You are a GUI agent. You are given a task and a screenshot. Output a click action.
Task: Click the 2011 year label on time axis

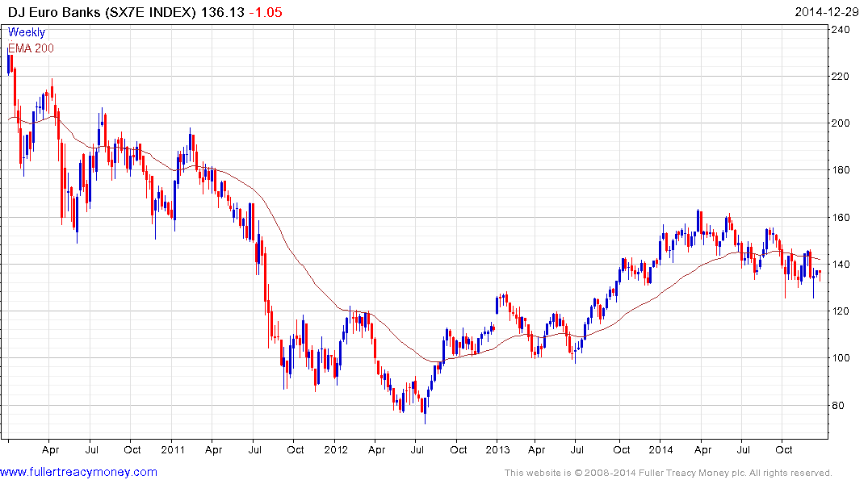pos(173,449)
